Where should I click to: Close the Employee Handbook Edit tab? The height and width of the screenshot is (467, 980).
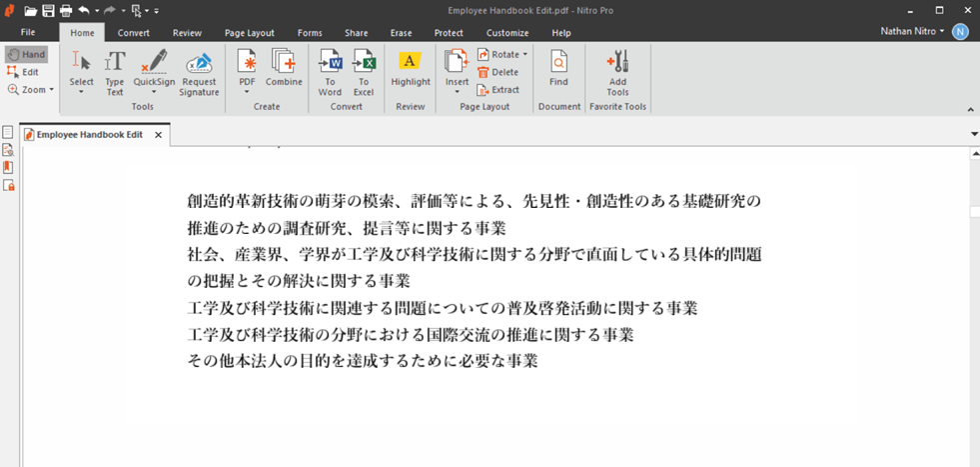coord(158,135)
